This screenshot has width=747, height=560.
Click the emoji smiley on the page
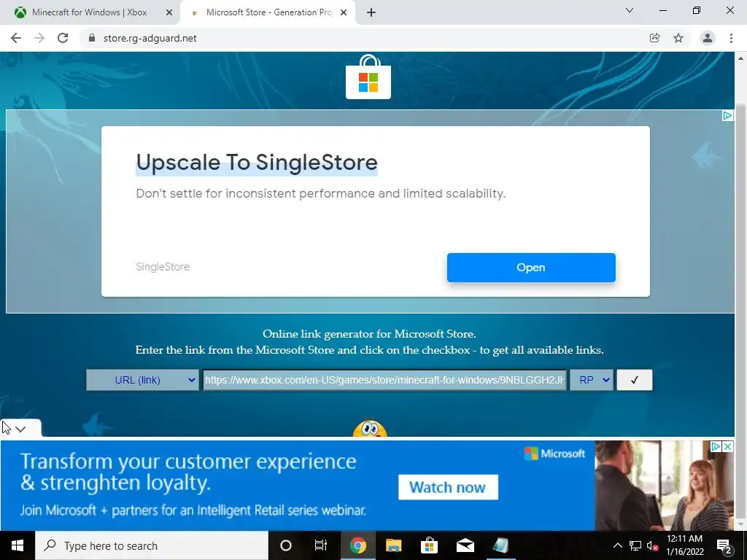click(370, 428)
